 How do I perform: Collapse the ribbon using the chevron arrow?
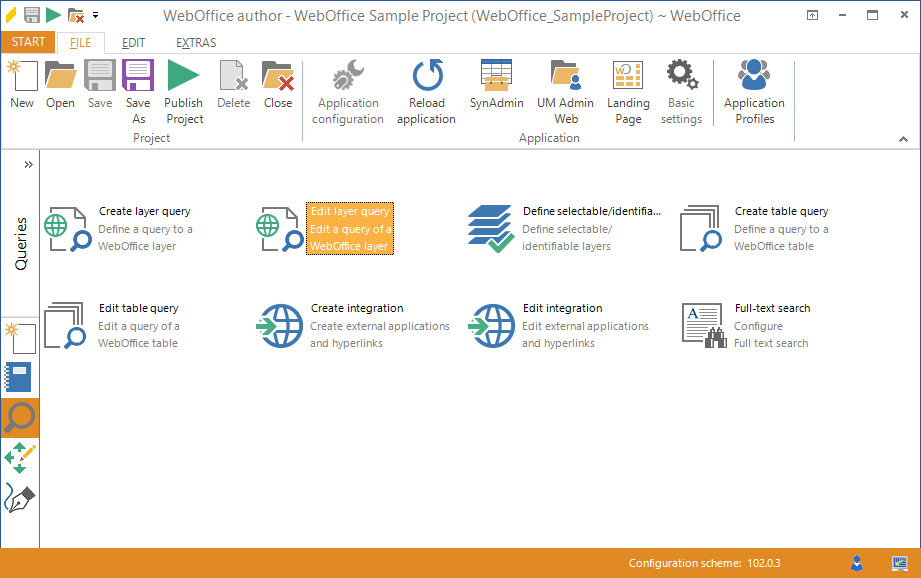click(904, 138)
